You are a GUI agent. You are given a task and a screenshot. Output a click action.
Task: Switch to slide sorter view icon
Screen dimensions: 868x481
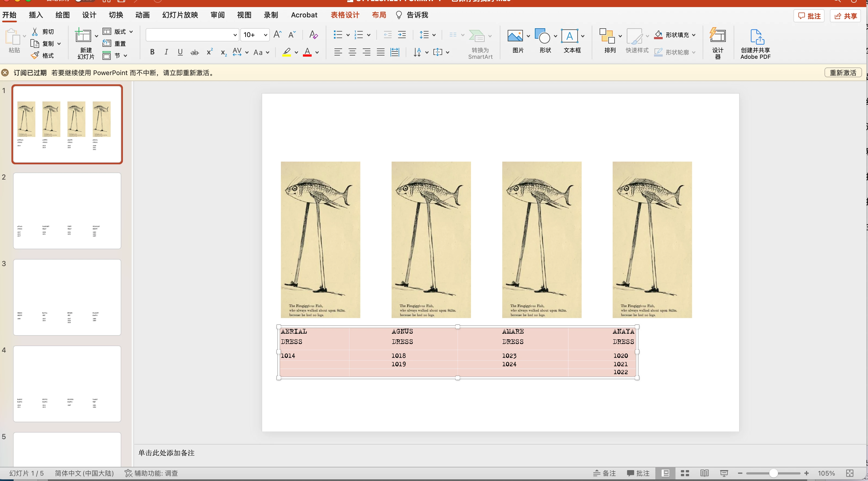coord(685,473)
